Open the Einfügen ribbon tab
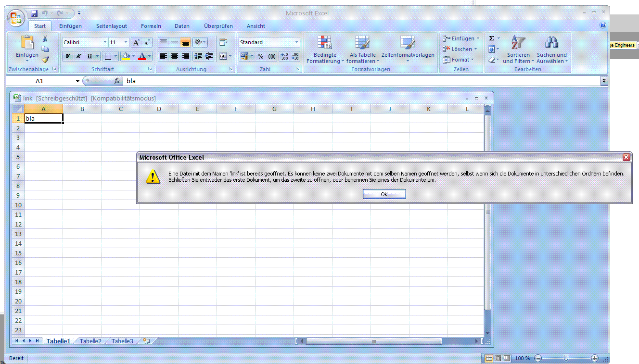 70,26
